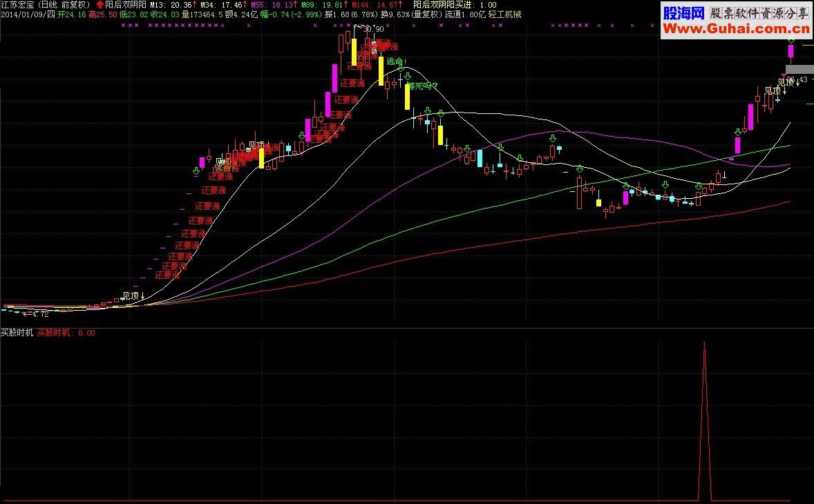Click the 阳后双阴阳买进: 1.00 readout
Screen dimensions: 814x504
(x=455, y=5)
